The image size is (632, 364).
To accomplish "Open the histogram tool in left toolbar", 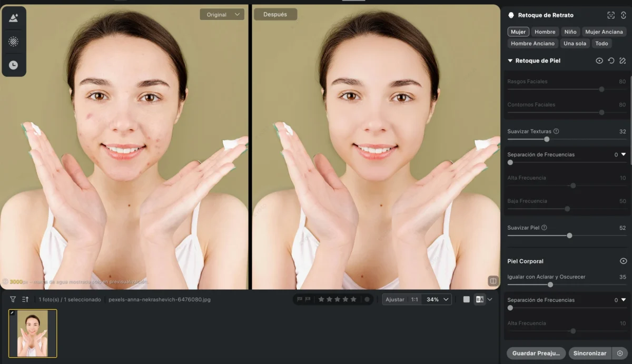I will pyautogui.click(x=14, y=18).
